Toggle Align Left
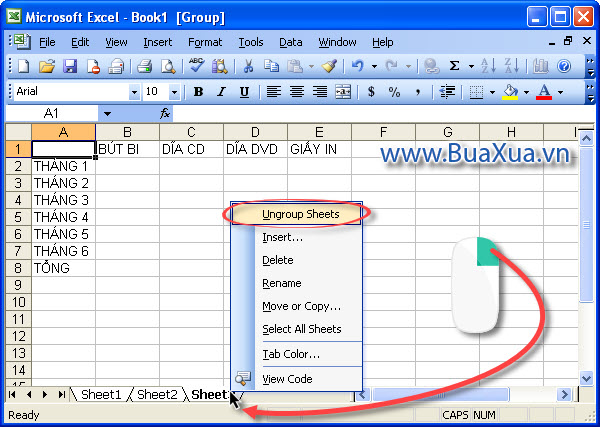600x427 pixels. point(273,92)
